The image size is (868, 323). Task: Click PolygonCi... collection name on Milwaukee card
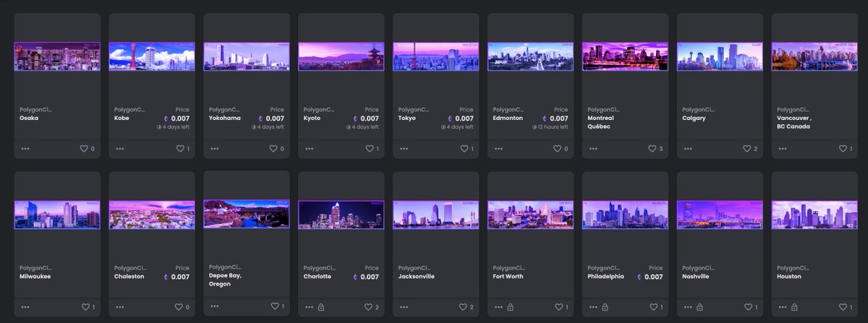click(35, 267)
